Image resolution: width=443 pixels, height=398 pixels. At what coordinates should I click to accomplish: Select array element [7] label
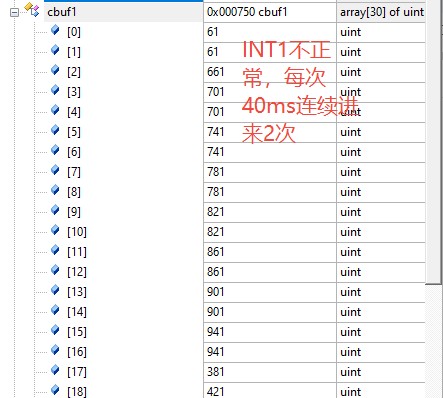[74, 172]
